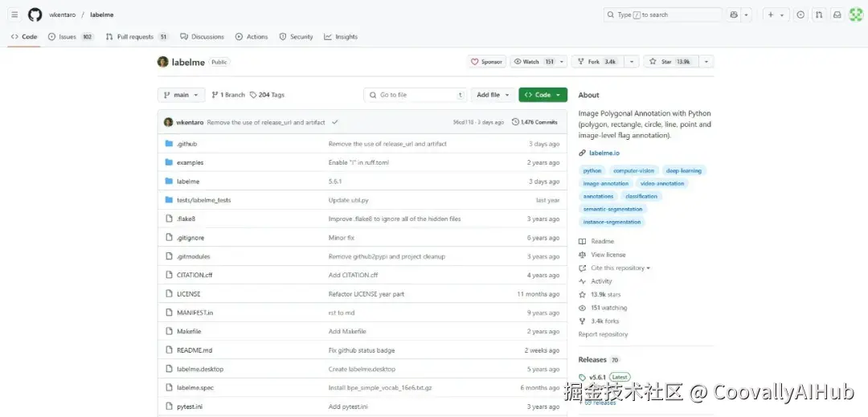Screen dimensions: 868x417
Task: Select the python topic tag
Action: click(x=592, y=171)
